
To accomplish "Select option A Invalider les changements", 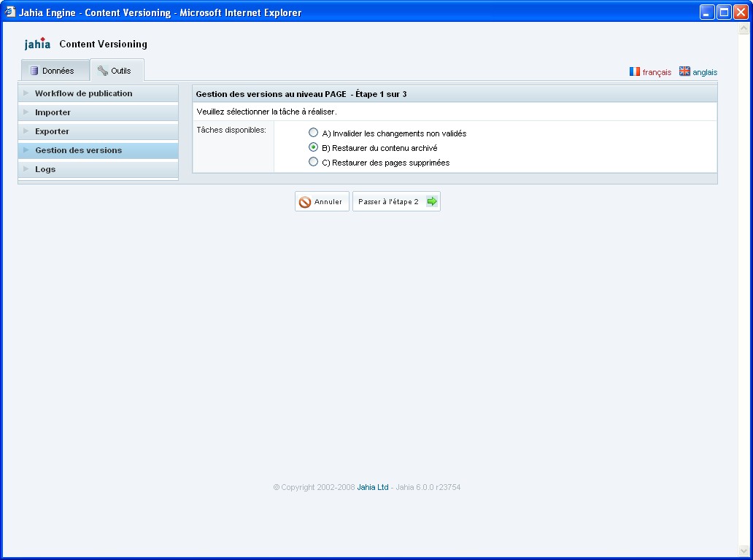I will click(313, 133).
